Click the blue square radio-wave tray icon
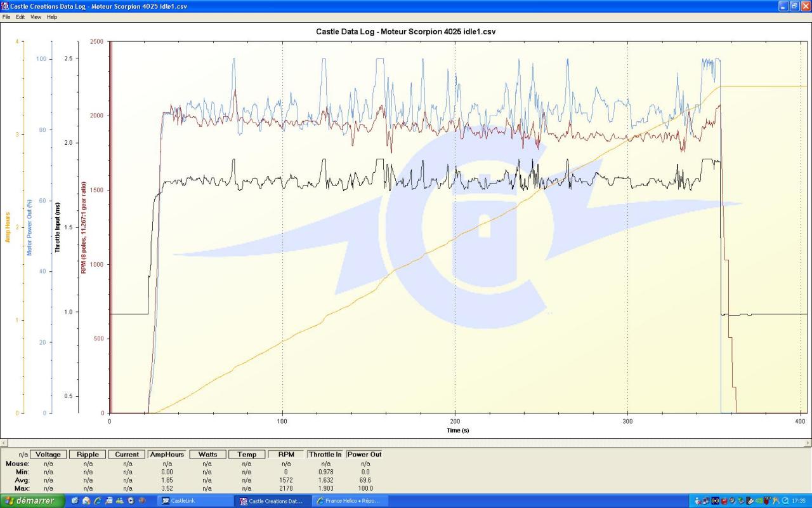 [716, 501]
